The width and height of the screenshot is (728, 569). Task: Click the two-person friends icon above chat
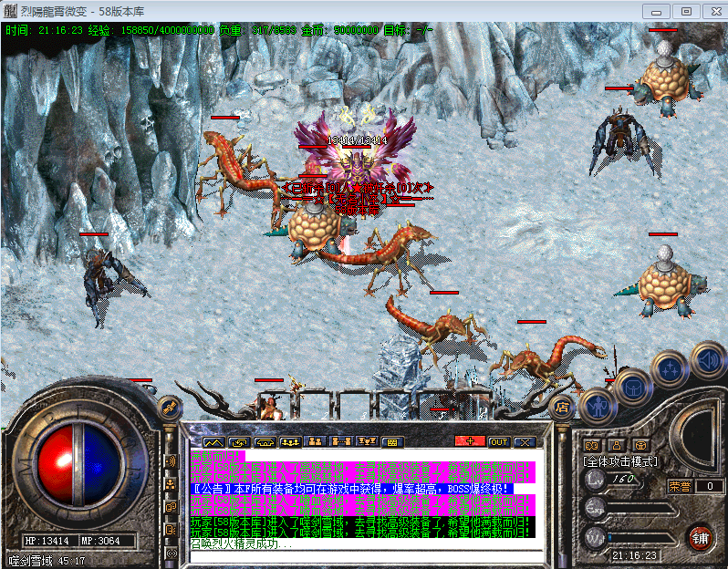[316, 441]
